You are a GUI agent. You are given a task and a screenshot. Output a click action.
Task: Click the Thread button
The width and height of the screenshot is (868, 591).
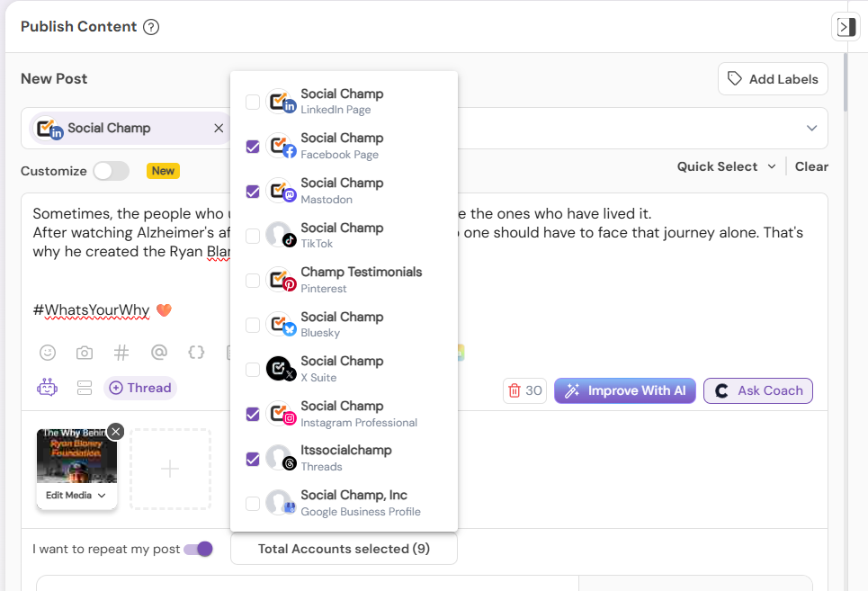(140, 388)
